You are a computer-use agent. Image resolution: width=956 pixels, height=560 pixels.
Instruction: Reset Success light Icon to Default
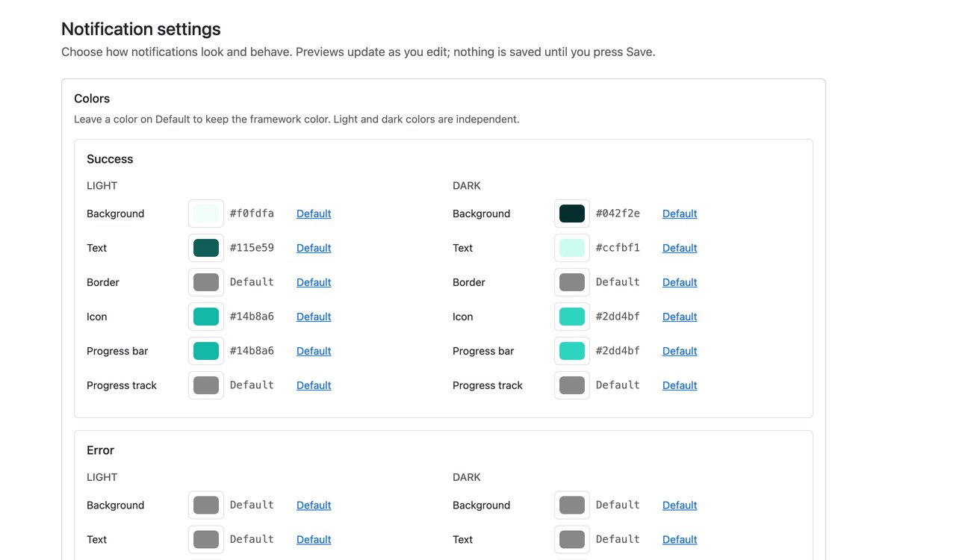click(x=314, y=317)
